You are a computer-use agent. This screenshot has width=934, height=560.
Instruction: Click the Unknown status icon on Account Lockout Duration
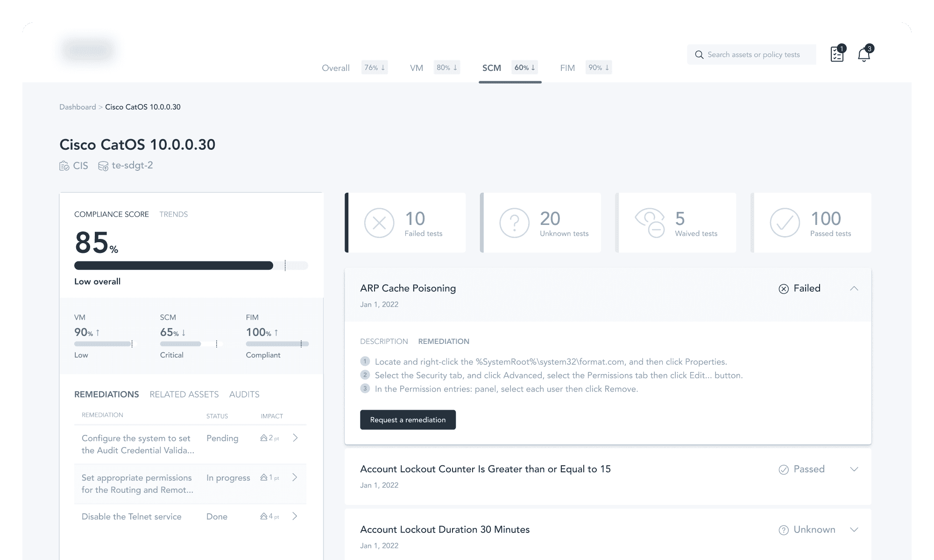coord(784,530)
